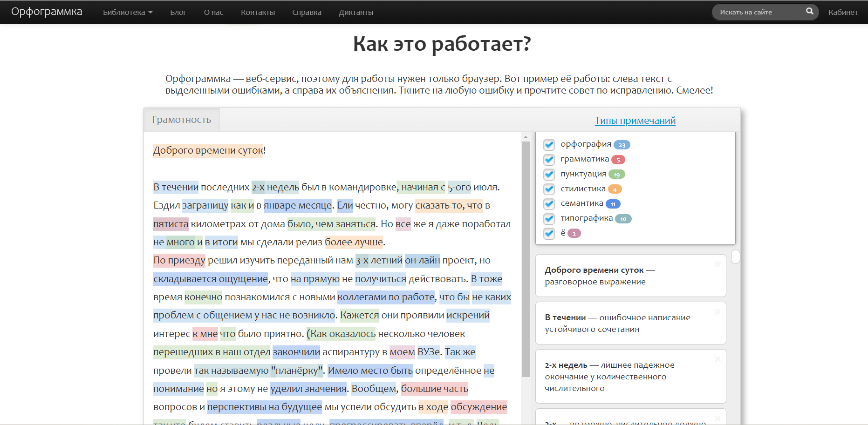The width and height of the screenshot is (868, 425).
Task: Click highlighted phrase '3-х летний'
Action: pyautogui.click(x=379, y=260)
